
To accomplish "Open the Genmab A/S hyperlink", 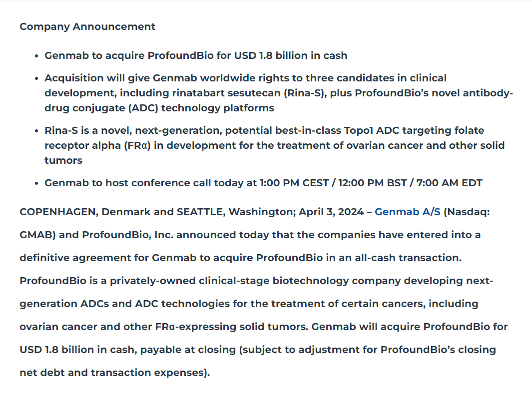I will 407,212.
